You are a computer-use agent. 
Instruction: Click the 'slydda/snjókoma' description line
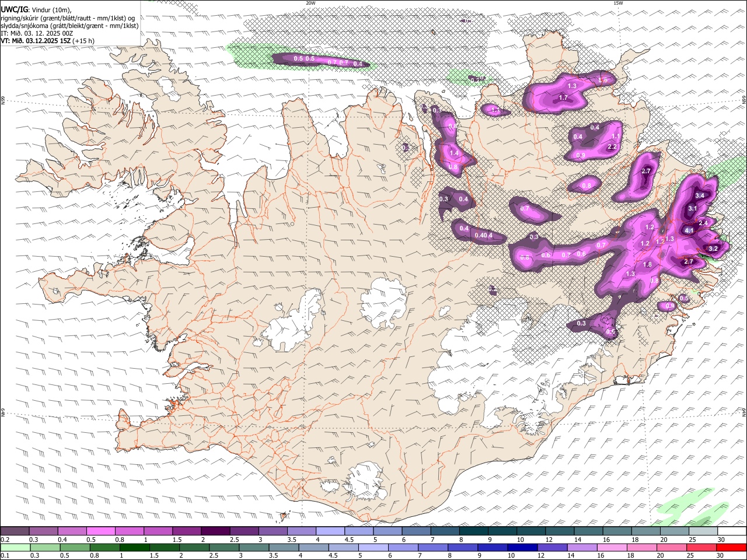[x=69, y=26]
